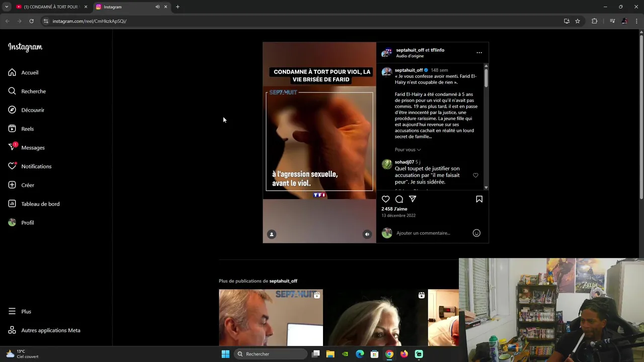Open Notifications heart icon in sidebar

12,166
